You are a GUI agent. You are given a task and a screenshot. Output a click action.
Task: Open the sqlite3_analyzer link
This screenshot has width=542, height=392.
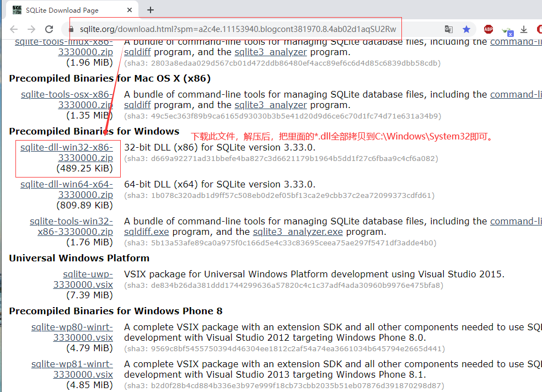[271, 51]
